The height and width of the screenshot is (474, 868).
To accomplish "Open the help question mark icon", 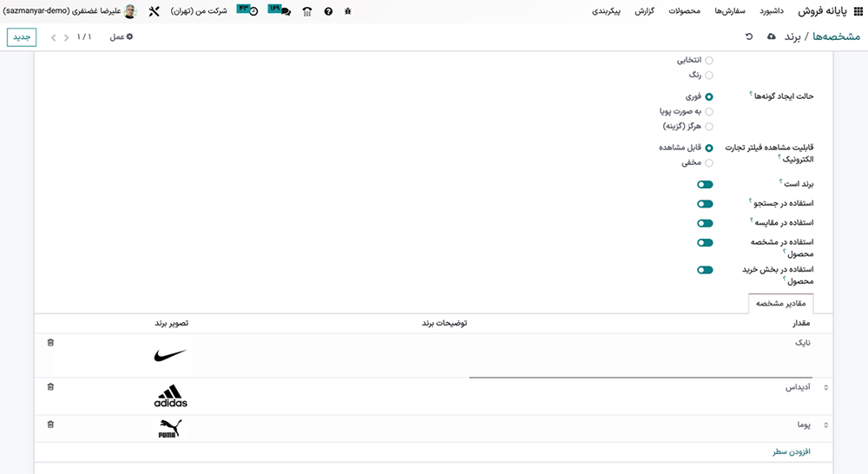I will click(x=328, y=11).
